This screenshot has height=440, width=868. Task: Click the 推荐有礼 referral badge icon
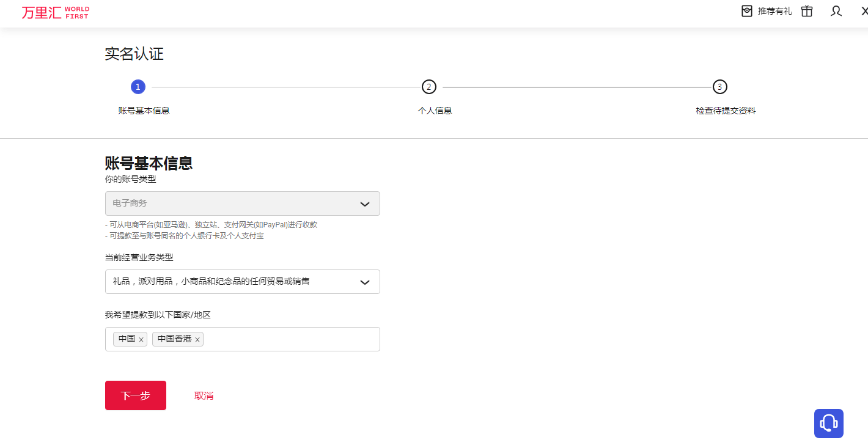pyautogui.click(x=747, y=11)
